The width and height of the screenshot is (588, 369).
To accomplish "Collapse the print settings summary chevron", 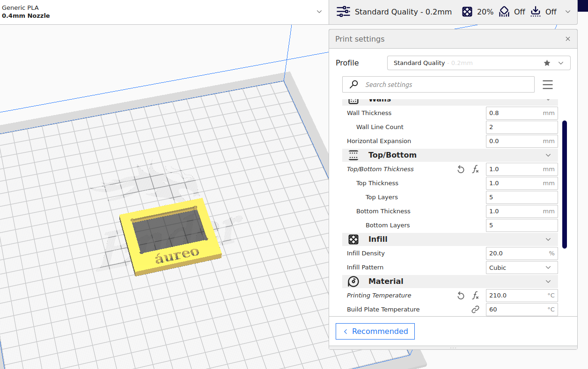I will 568,12.
